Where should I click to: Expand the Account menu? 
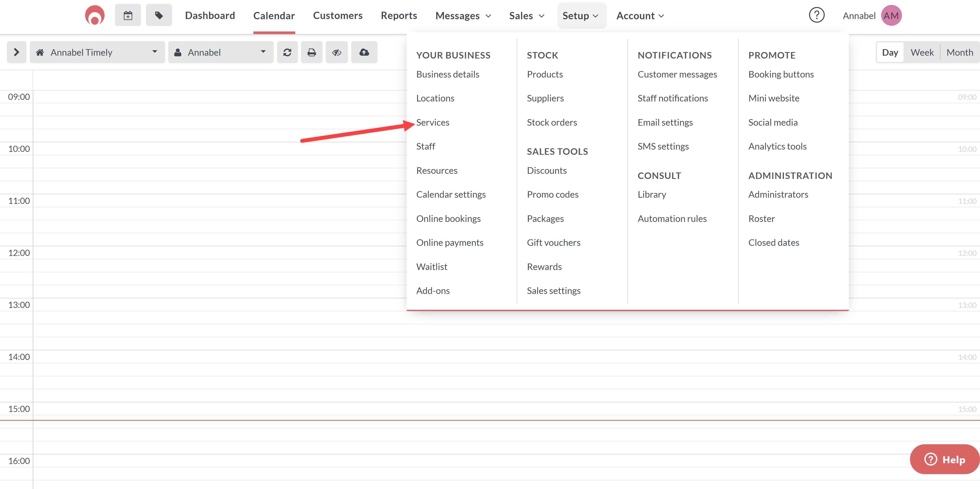click(x=640, y=16)
